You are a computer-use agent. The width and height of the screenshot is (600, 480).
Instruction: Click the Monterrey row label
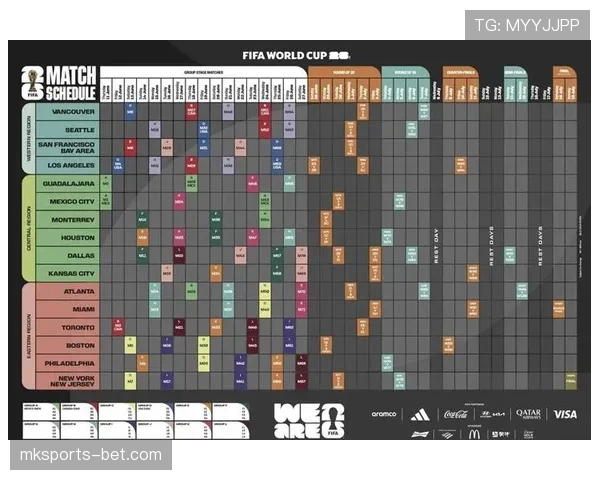(68, 220)
